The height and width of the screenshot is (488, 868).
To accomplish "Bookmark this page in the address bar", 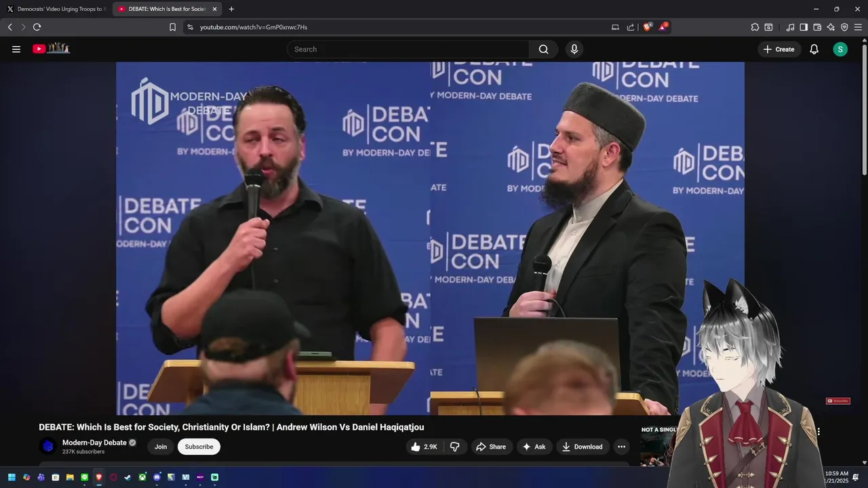I will (172, 27).
